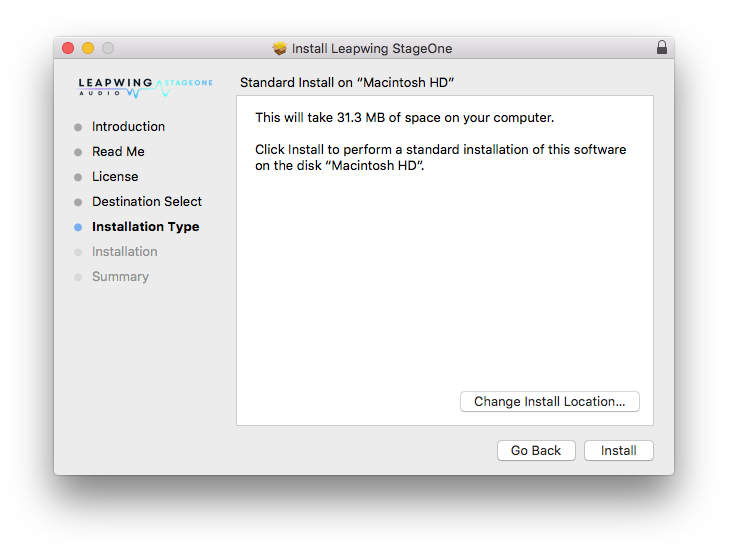Open the Destination Select step
This screenshot has height=549, width=729.
147,202
